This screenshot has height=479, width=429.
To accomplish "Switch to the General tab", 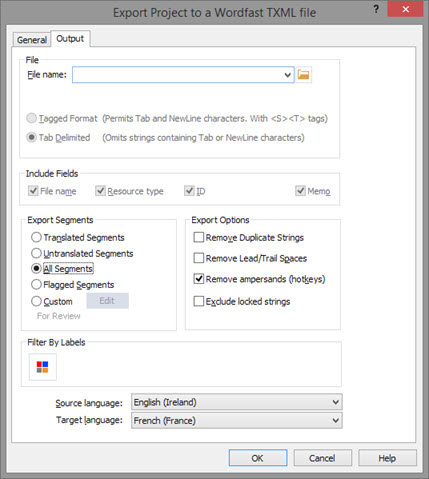I will pyautogui.click(x=32, y=40).
